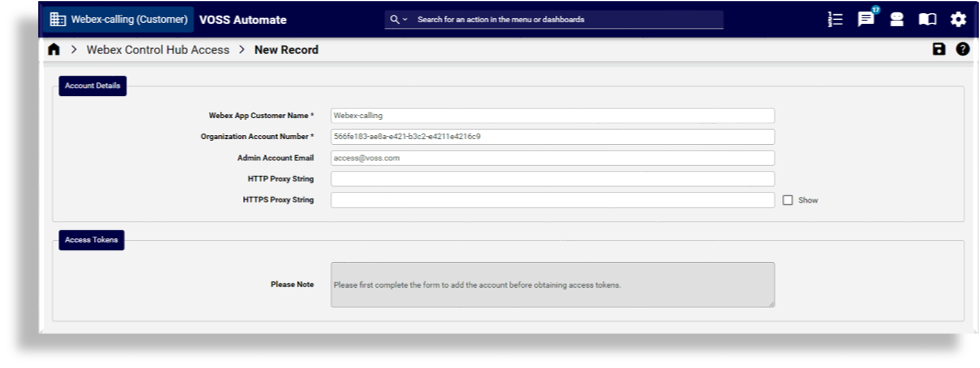Click the Webex App Customer Name field
Screen dimensions: 980x368
(x=552, y=115)
